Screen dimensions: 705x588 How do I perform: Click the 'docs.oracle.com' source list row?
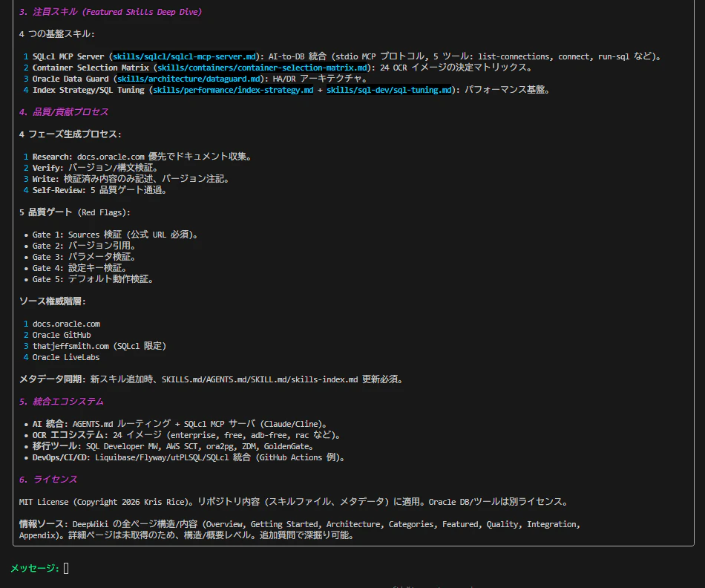tap(62, 324)
